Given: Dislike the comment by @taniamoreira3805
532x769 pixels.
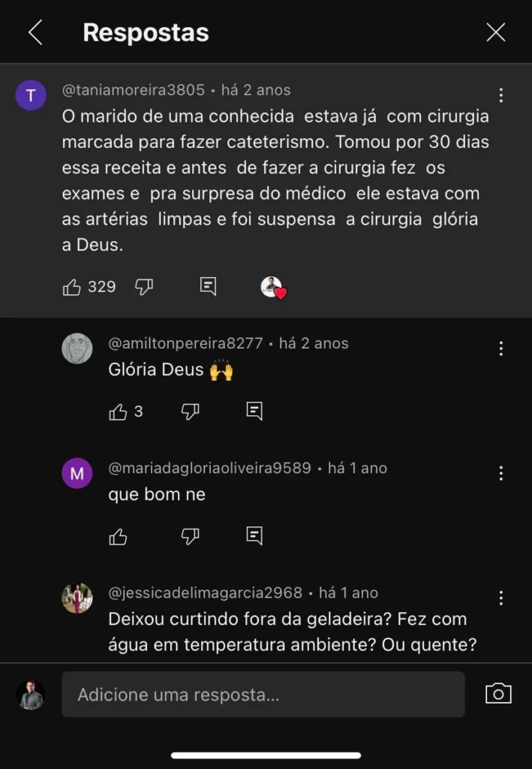Looking at the screenshot, I should pyautogui.click(x=144, y=287).
